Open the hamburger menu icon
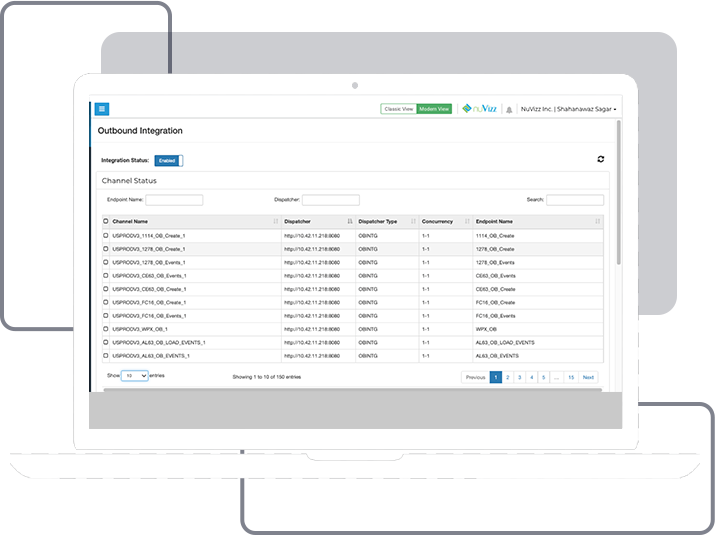715x535 pixels. coord(102,109)
